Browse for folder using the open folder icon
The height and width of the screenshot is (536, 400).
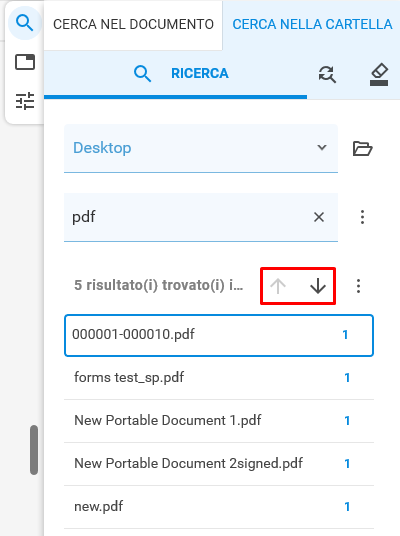(362, 148)
